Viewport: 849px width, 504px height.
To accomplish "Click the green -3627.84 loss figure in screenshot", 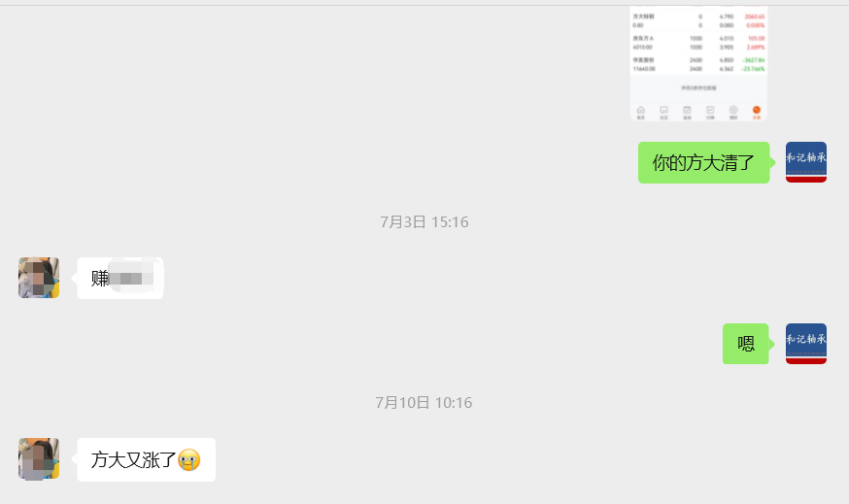I will (753, 60).
